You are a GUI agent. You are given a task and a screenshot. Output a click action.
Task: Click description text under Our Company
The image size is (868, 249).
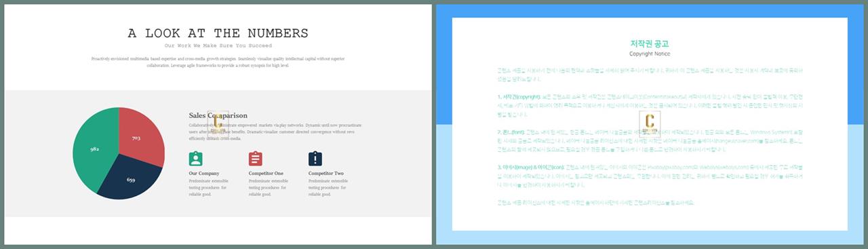point(208,188)
